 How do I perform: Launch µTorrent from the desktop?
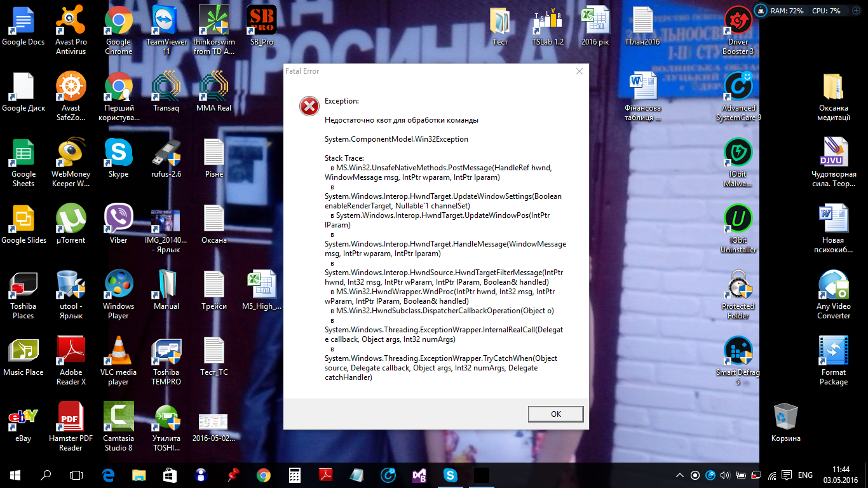pos(71,225)
